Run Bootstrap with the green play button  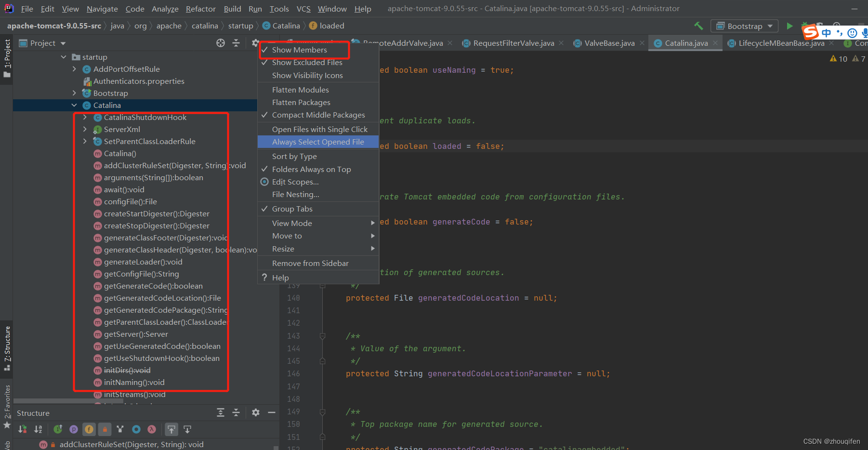click(x=789, y=26)
